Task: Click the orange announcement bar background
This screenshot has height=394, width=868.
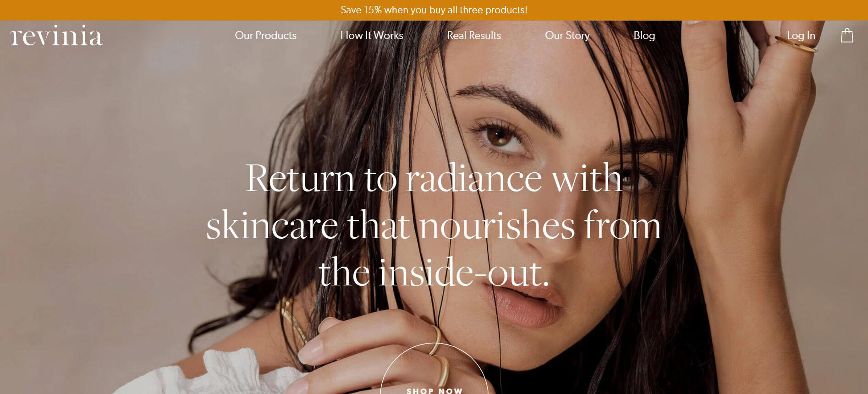Action: pos(137,10)
